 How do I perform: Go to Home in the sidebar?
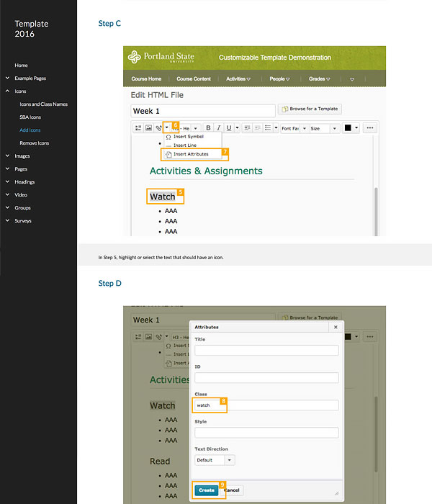click(x=21, y=66)
